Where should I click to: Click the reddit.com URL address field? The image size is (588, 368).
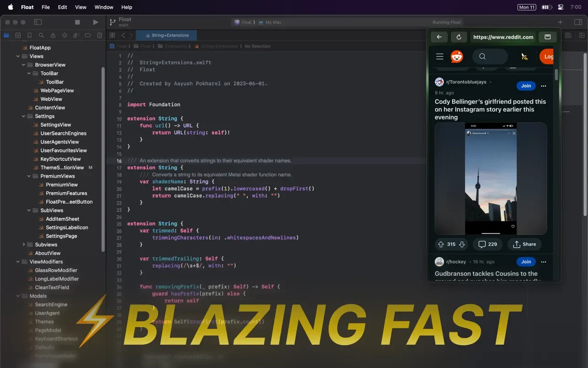click(x=503, y=37)
